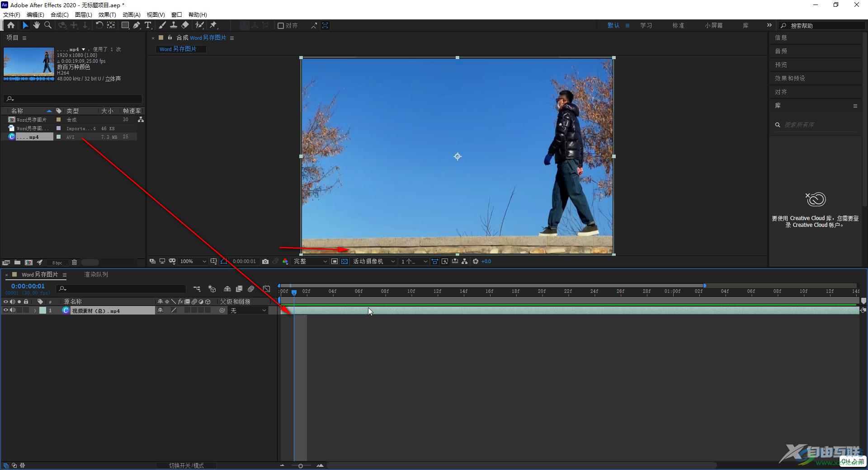Click the current timecode 0:00:00:01 in timeline
868x470 pixels.
(x=28, y=286)
